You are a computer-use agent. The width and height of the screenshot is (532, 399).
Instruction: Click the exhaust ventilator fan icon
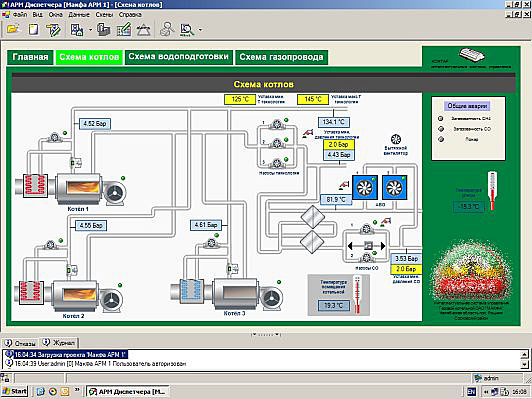396,139
